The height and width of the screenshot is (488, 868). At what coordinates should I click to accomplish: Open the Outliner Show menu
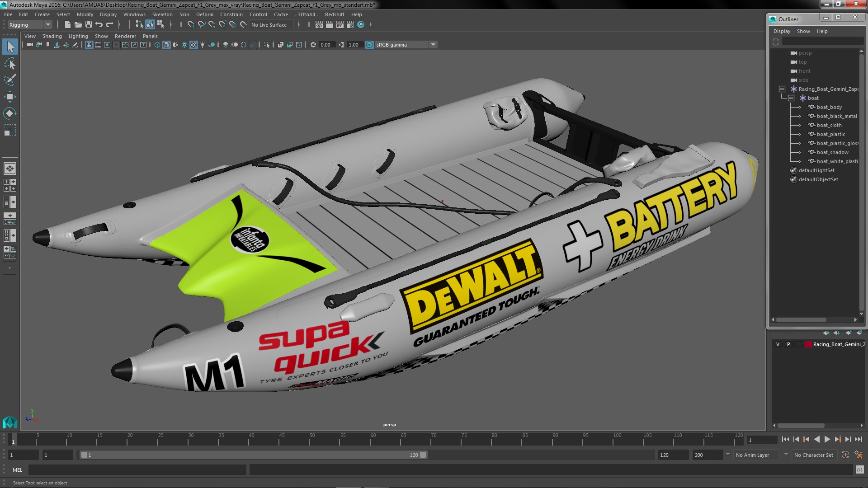click(x=803, y=31)
